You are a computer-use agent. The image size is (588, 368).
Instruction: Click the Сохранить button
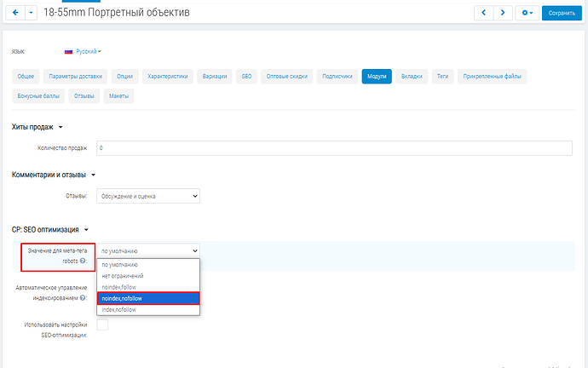[x=562, y=13]
